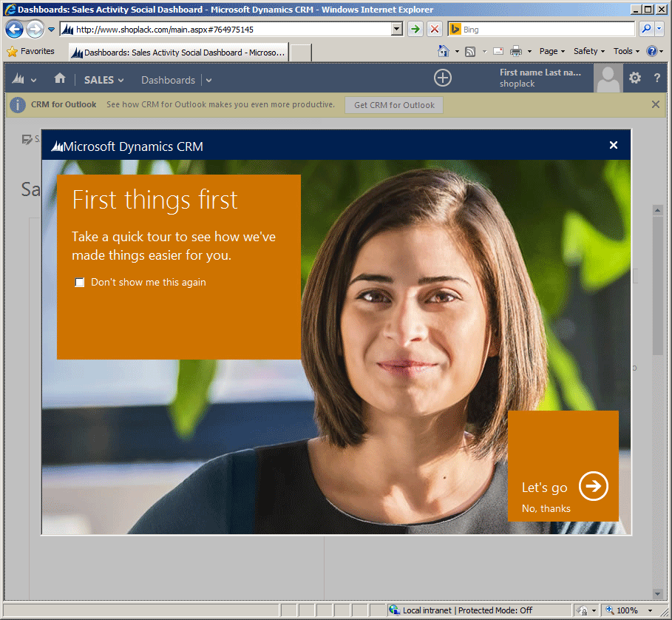Click the Dynamics CRM logo in nav bar
The image size is (672, 620).
click(x=18, y=79)
